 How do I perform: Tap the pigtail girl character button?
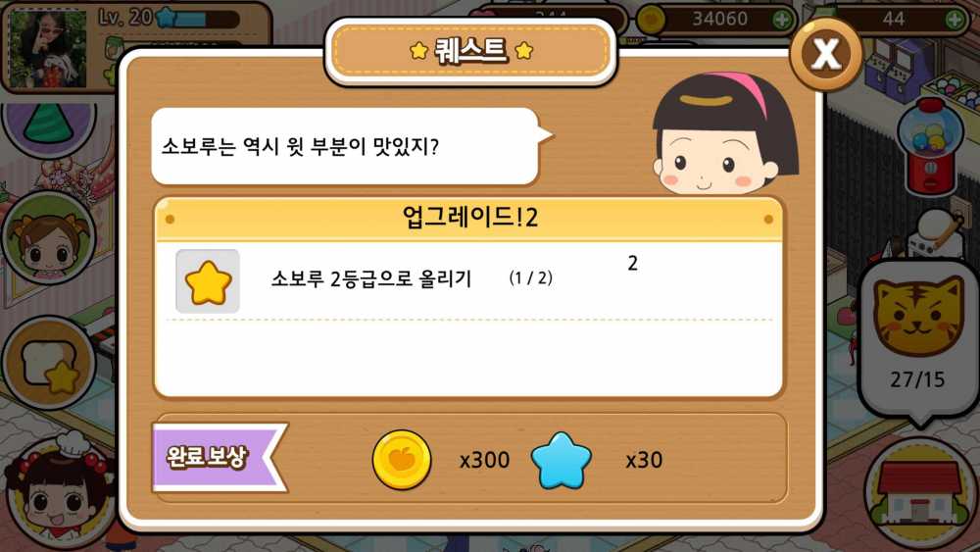49,237
